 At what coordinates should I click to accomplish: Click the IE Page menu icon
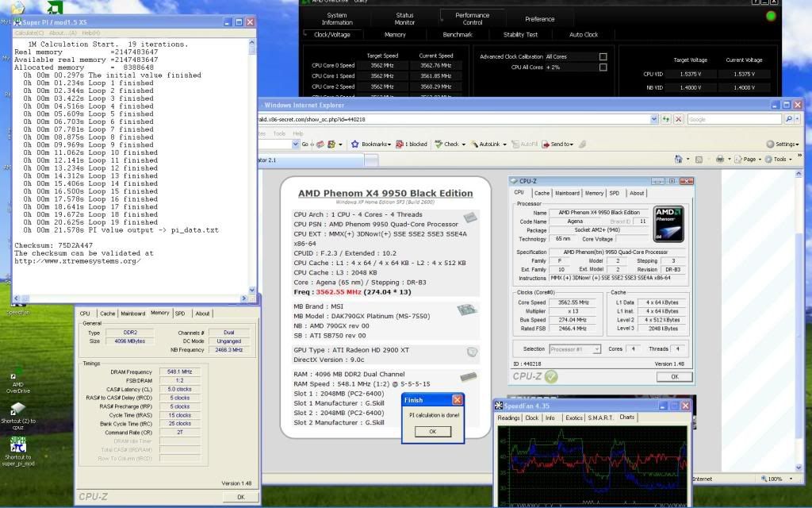(x=738, y=159)
